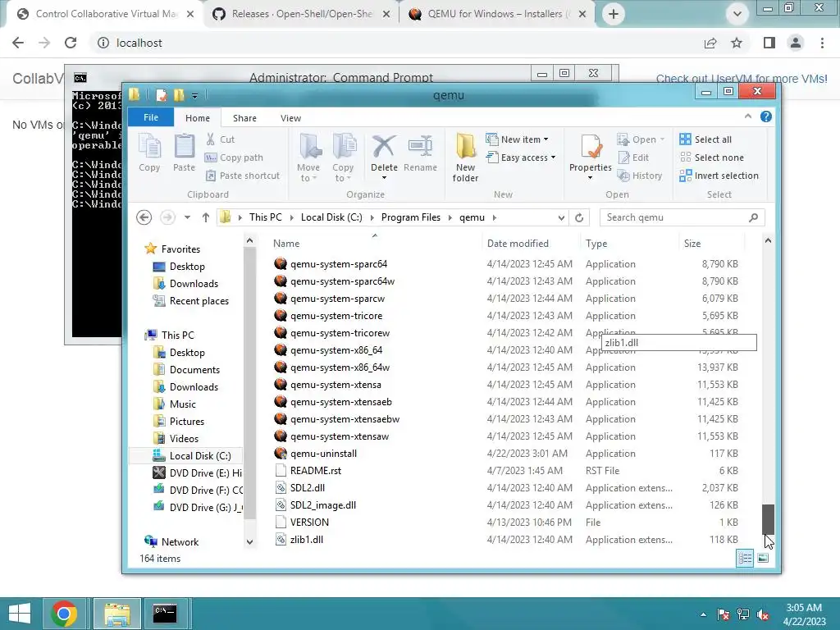Viewport: 840px width, 630px height.
Task: Open Chrome side panel icon
Action: pos(769,43)
